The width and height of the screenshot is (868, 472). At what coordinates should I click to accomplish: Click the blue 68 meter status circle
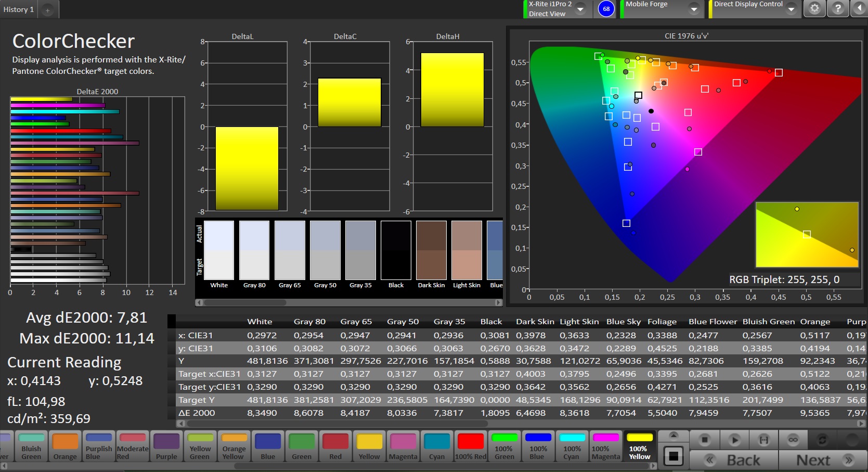[606, 9]
